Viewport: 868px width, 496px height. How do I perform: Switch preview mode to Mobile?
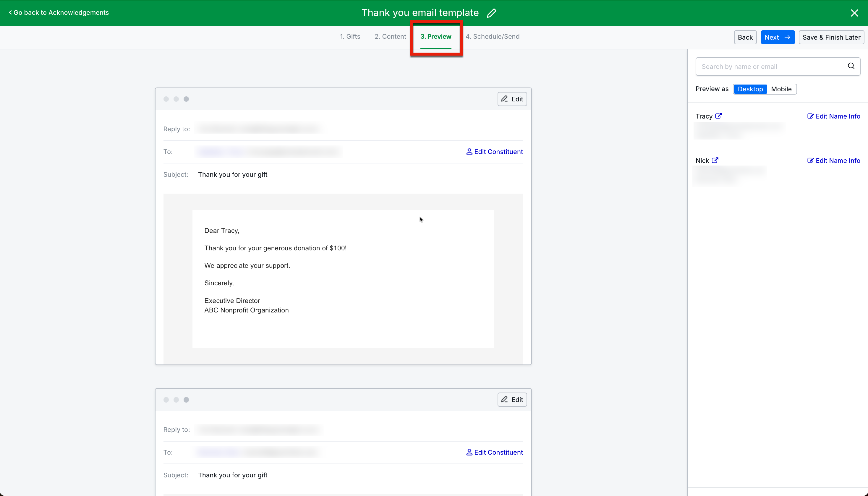[x=781, y=89]
